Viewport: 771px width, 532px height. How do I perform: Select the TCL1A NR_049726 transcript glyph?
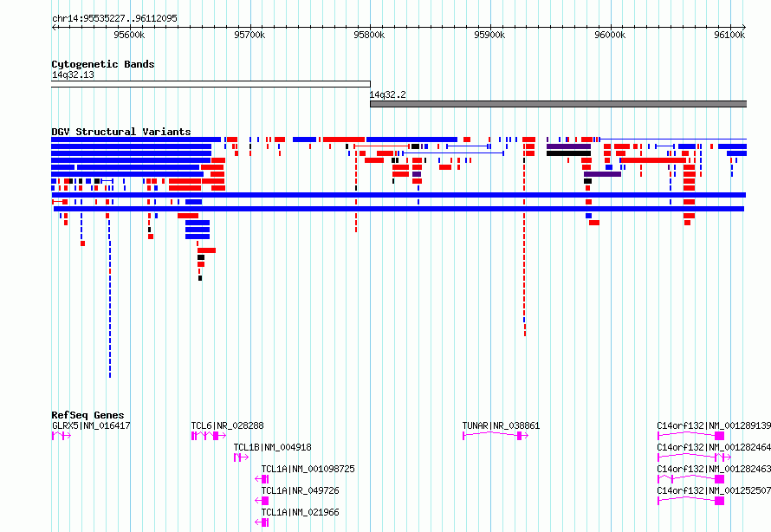262,501
